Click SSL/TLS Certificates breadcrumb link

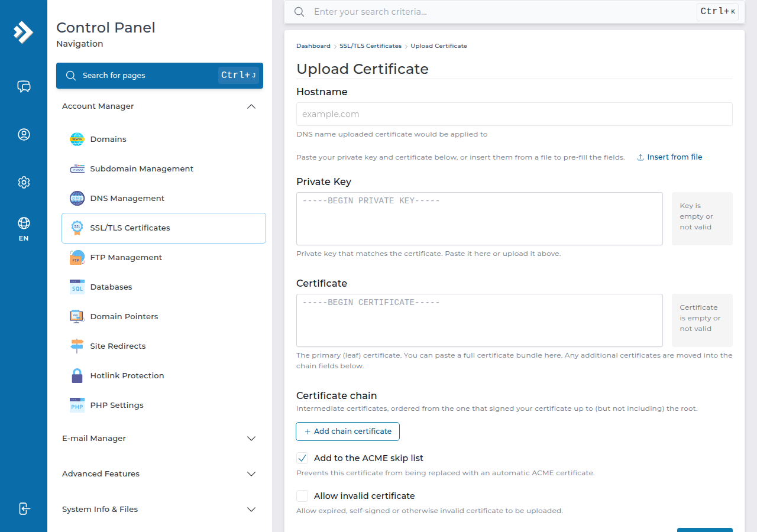coord(370,46)
